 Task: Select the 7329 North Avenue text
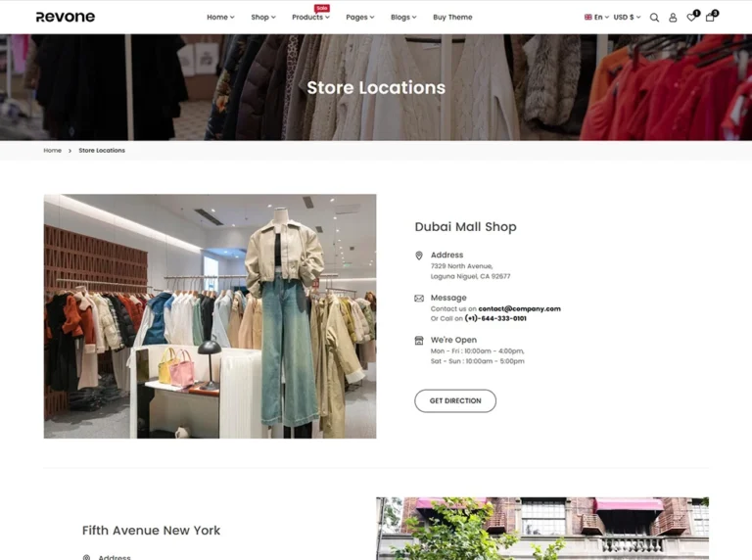[461, 266]
